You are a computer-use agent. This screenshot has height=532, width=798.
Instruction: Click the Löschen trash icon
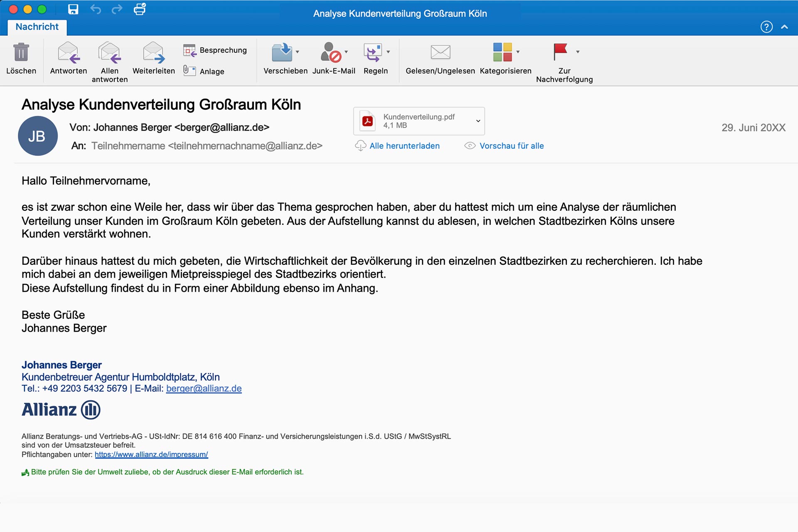(21, 52)
